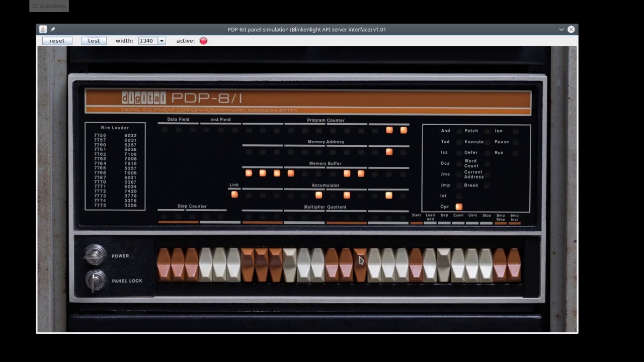Flip switch register bit 0 switch
Image resolution: width=644 pixels, height=362 pixels.
click(248, 264)
